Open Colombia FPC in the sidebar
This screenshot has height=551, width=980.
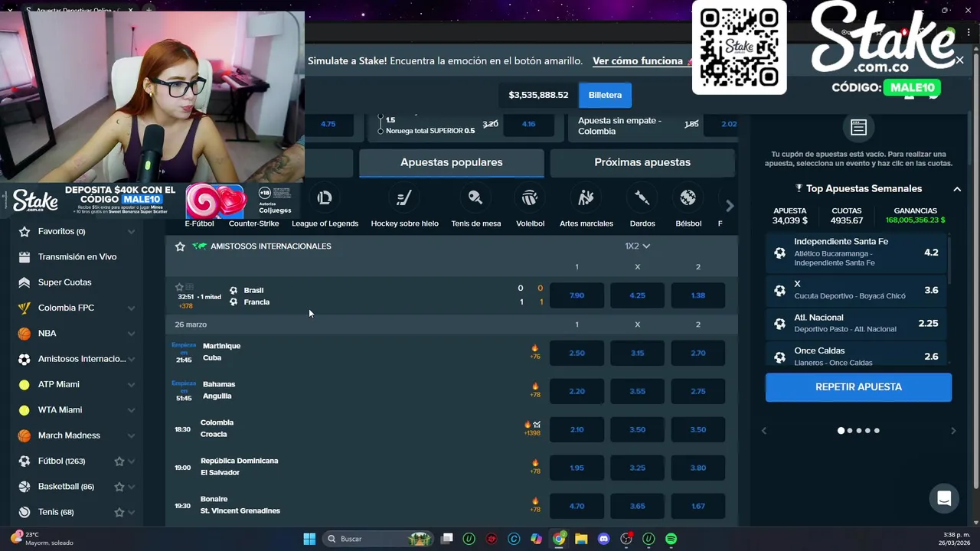coord(66,308)
